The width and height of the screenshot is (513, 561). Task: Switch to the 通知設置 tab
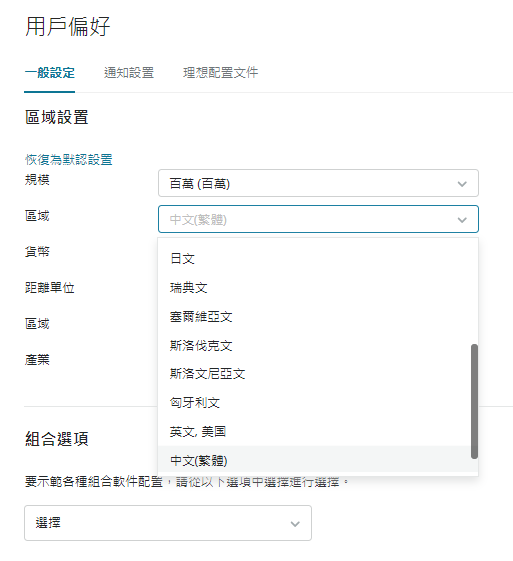(x=129, y=73)
